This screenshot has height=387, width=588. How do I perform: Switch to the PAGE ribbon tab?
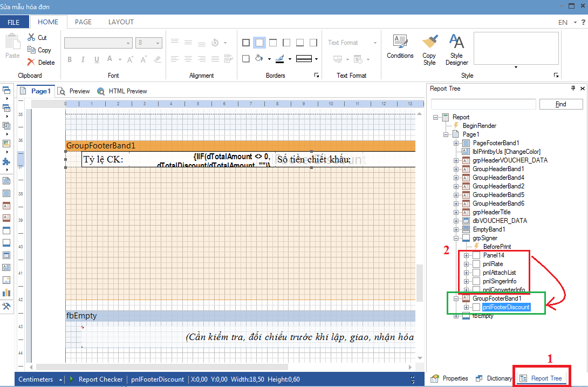click(x=83, y=22)
